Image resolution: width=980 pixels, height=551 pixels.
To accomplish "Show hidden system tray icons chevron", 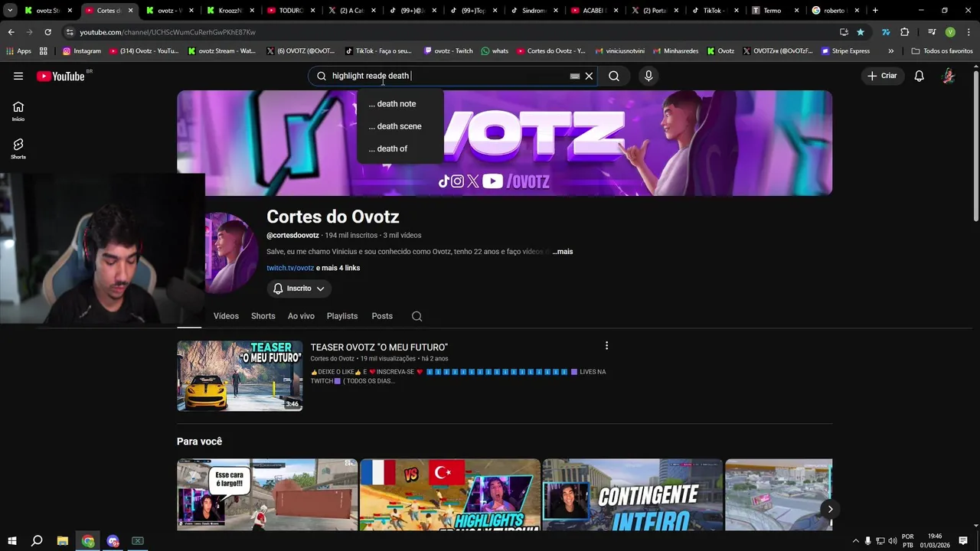I will (x=855, y=541).
